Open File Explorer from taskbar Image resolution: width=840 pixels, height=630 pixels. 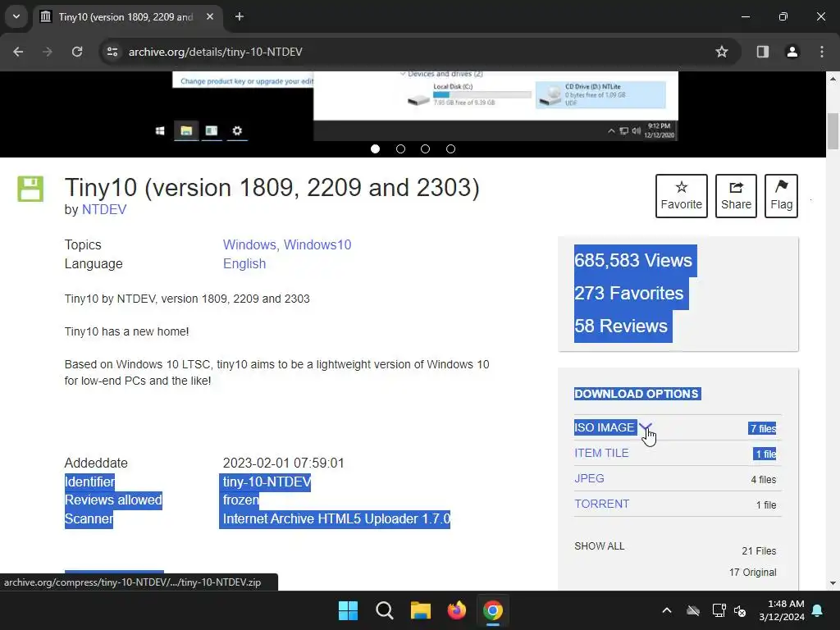pyautogui.click(x=421, y=610)
